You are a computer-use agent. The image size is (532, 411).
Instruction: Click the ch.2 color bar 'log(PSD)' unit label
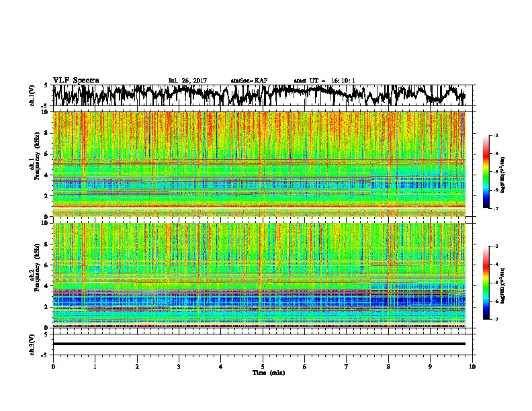tap(503, 286)
